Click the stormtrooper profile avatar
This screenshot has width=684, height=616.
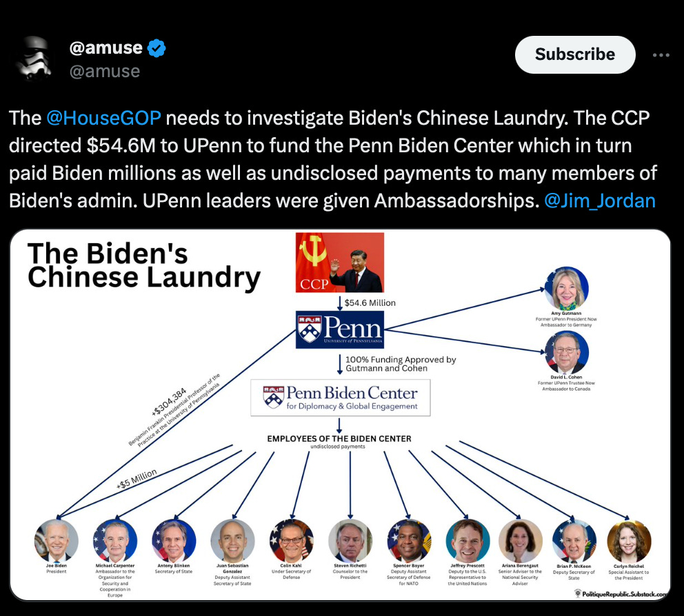[x=33, y=59]
